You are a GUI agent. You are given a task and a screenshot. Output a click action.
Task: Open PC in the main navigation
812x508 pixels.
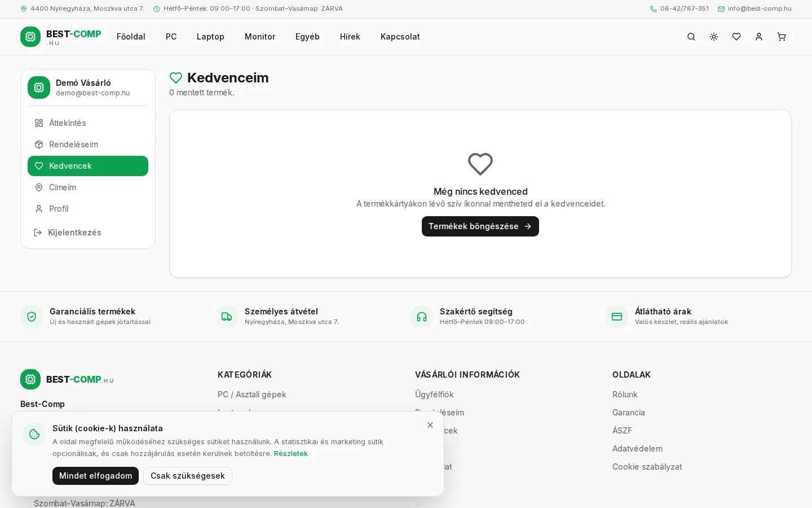(x=171, y=37)
